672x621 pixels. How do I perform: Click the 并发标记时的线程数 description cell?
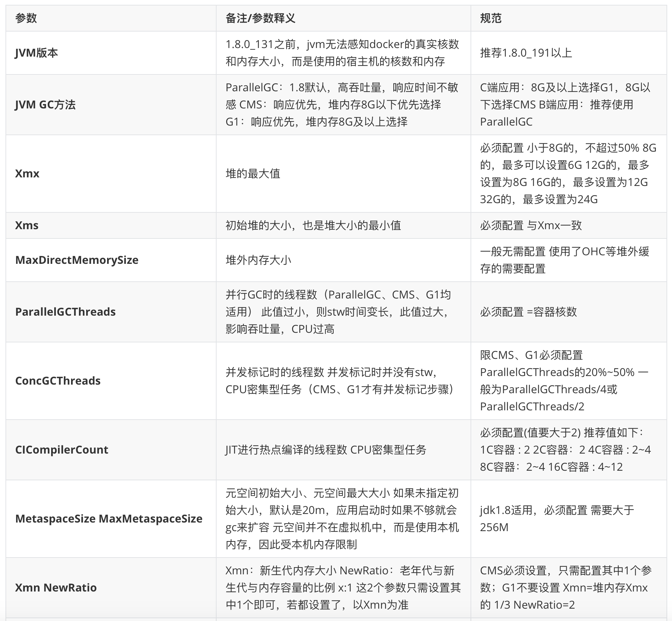coord(343,381)
